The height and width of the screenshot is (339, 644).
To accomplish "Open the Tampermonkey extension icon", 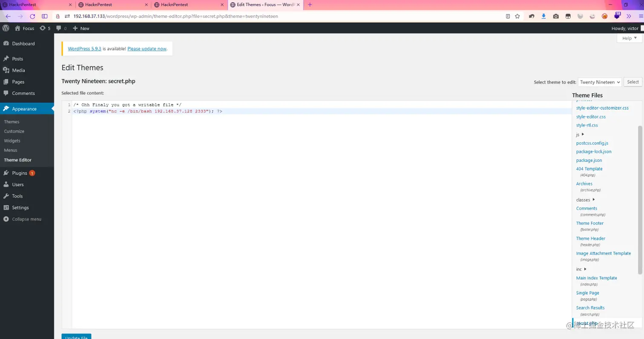I will [x=568, y=16].
